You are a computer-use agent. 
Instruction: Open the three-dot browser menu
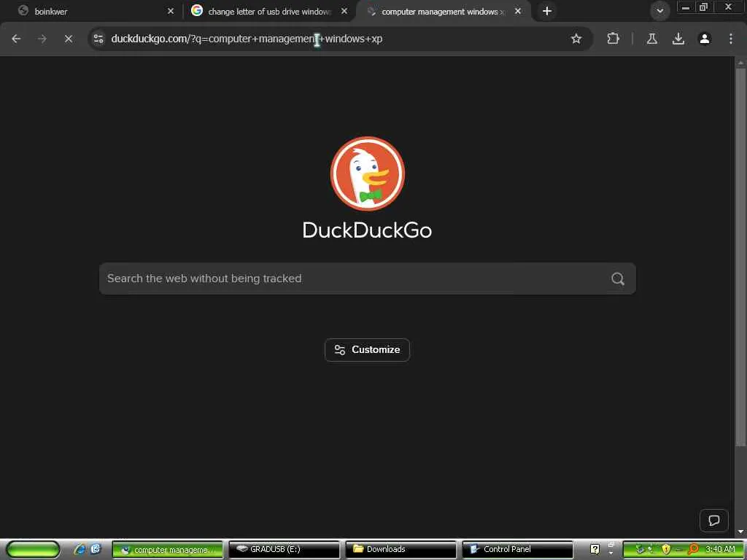coord(731,39)
